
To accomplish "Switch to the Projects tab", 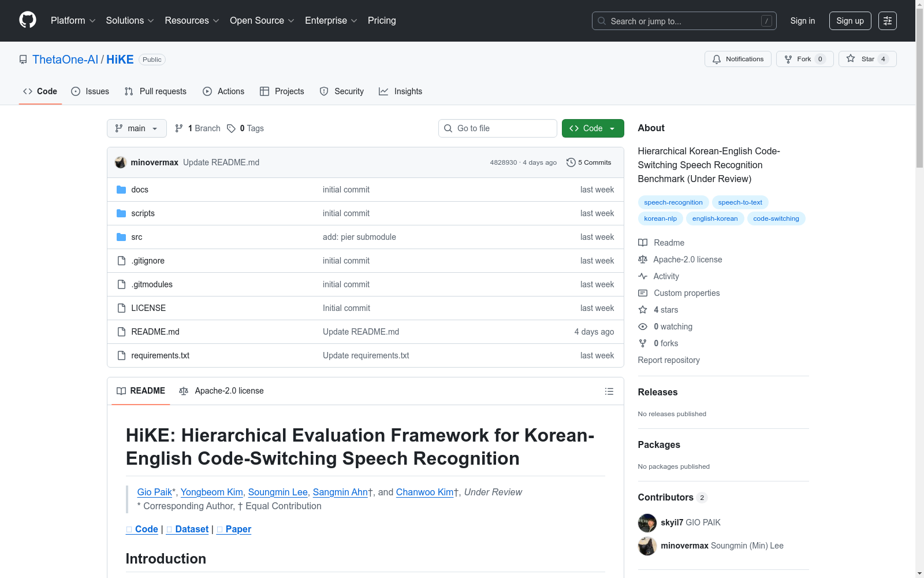I will pyautogui.click(x=282, y=91).
